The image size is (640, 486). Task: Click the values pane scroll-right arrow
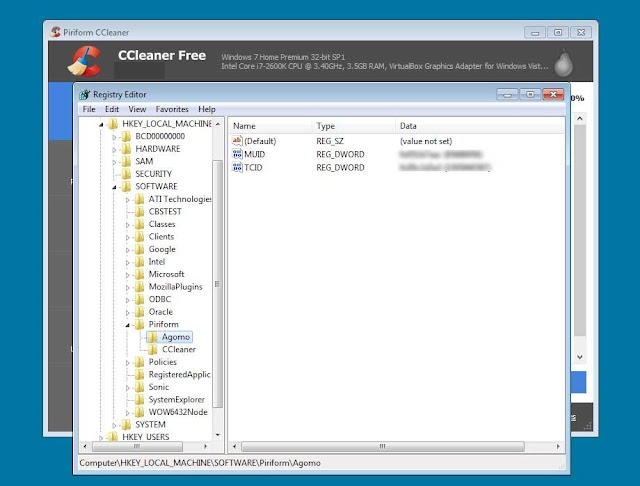[558, 446]
